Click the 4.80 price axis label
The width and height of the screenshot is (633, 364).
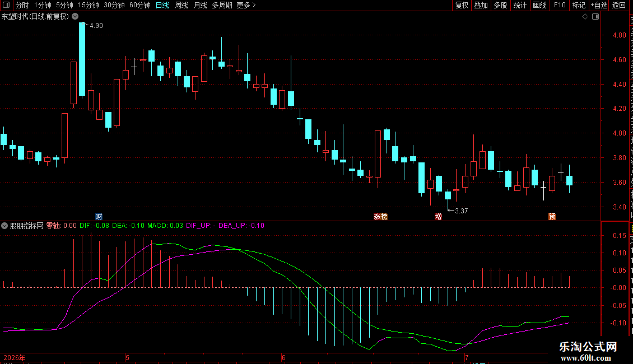point(619,35)
